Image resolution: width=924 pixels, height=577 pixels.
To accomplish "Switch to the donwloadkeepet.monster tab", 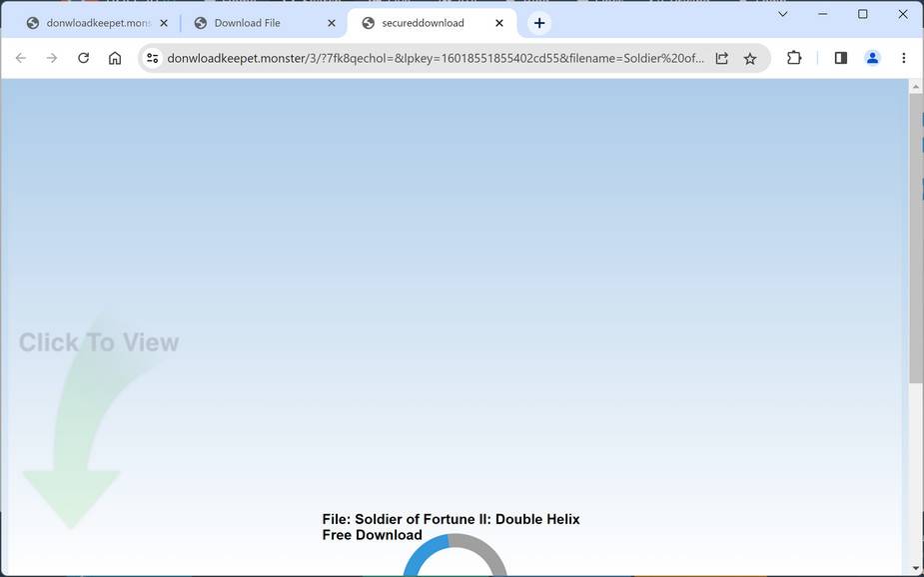I will pos(97,23).
